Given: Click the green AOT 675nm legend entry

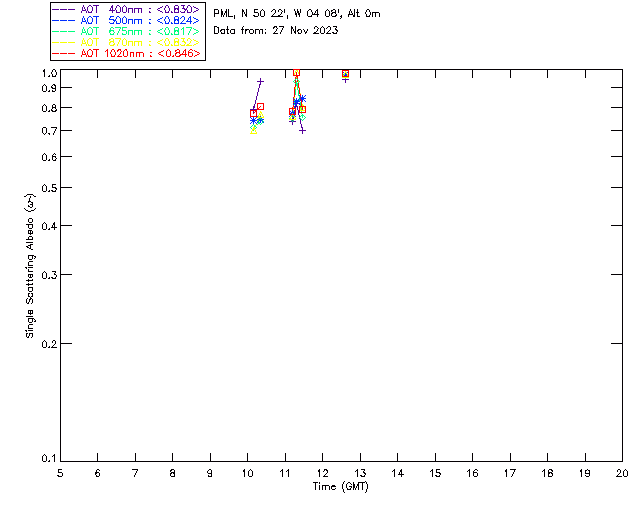Looking at the screenshot, I should pyautogui.click(x=126, y=31).
